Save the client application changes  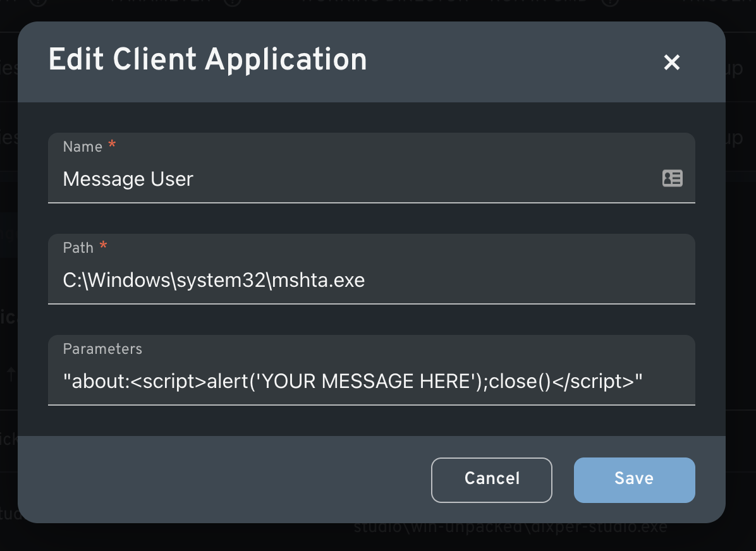point(634,480)
